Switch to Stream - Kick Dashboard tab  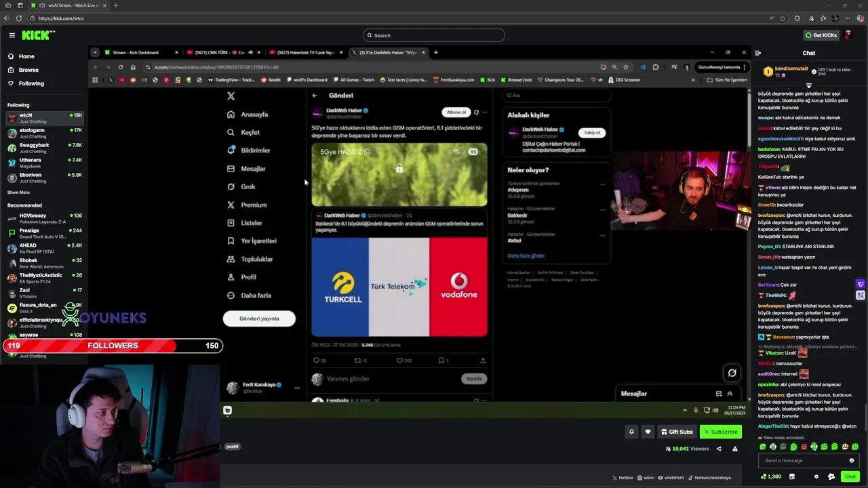(x=140, y=52)
